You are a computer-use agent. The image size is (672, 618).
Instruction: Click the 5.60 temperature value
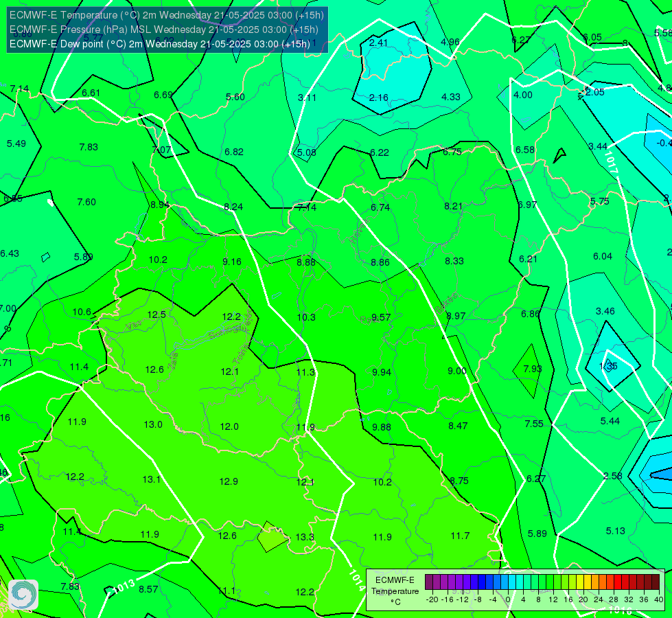235,97
